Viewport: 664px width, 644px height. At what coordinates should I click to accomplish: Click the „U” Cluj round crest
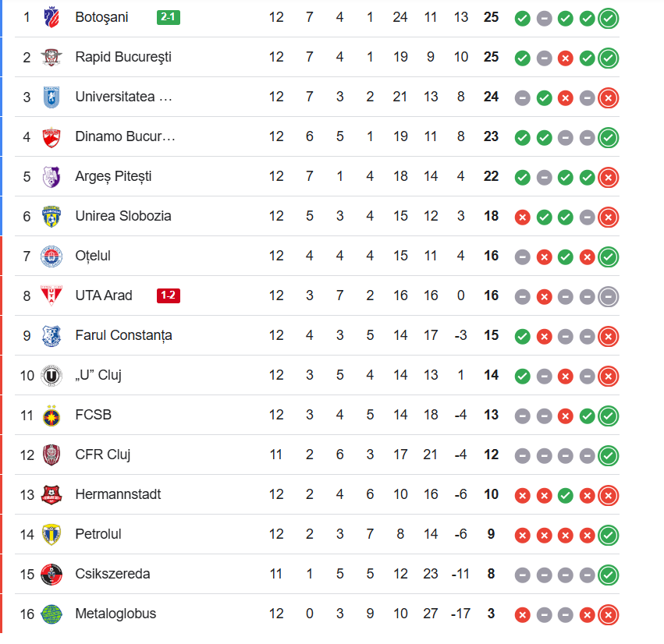[x=51, y=375]
